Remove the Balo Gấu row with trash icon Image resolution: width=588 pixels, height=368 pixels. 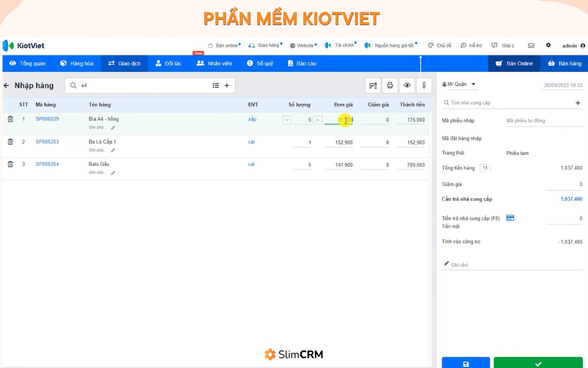pos(11,164)
